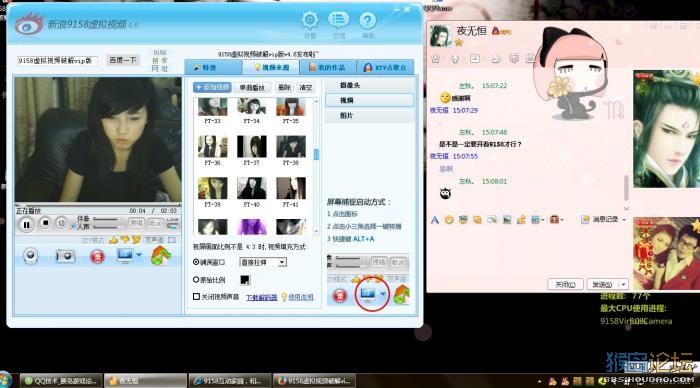Click the red record button in the video source panel

click(x=340, y=296)
